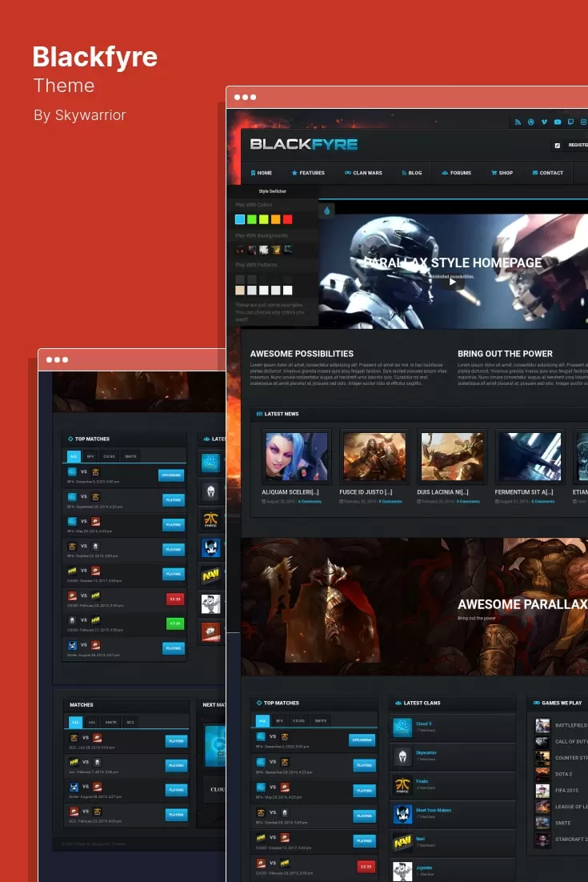Click the Upcoming button in back window Top Matches

(x=171, y=475)
